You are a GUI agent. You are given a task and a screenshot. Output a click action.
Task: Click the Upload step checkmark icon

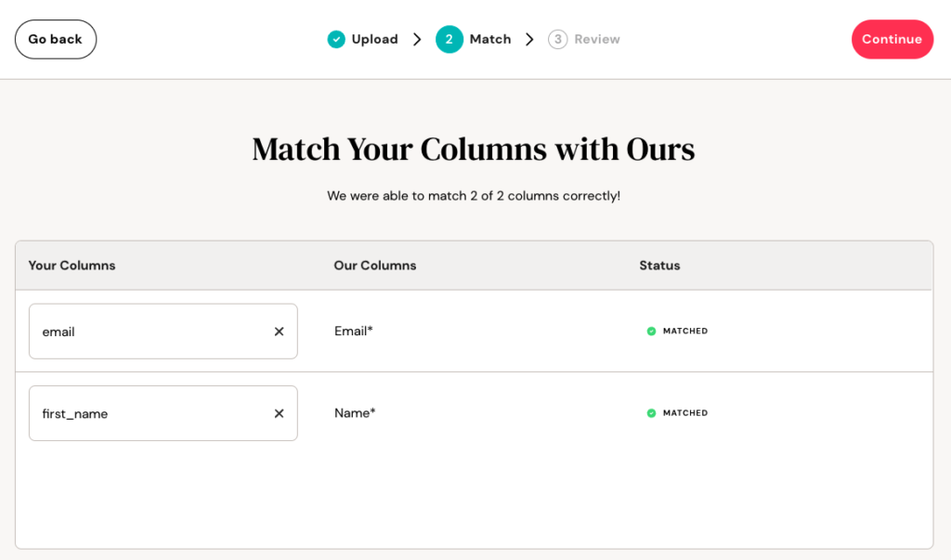(x=335, y=39)
